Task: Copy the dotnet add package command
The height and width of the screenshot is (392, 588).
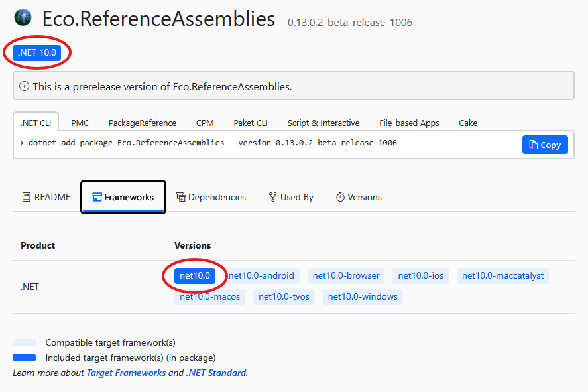Action: pos(545,145)
